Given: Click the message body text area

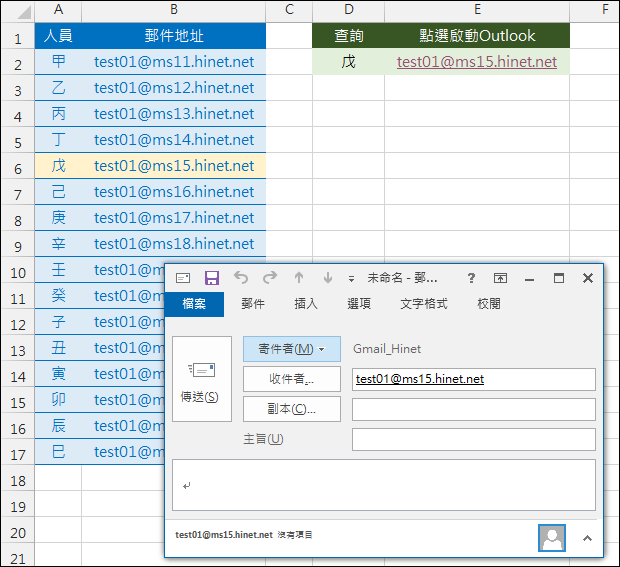Looking at the screenshot, I should coord(384,485).
